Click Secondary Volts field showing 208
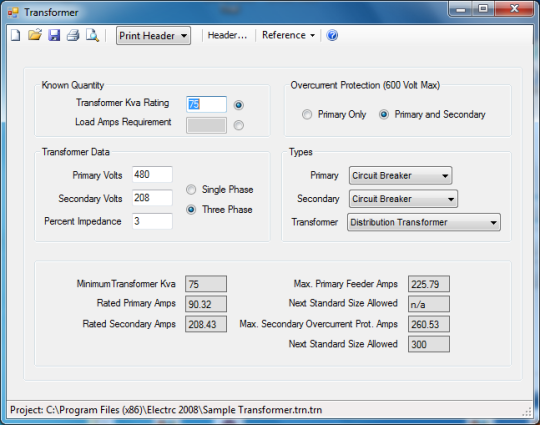The width and height of the screenshot is (540, 425). click(x=152, y=198)
